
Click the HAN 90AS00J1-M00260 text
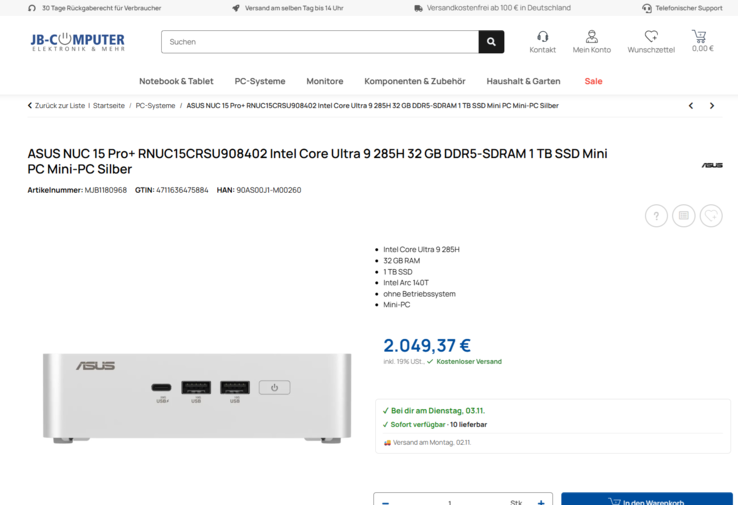click(x=259, y=190)
